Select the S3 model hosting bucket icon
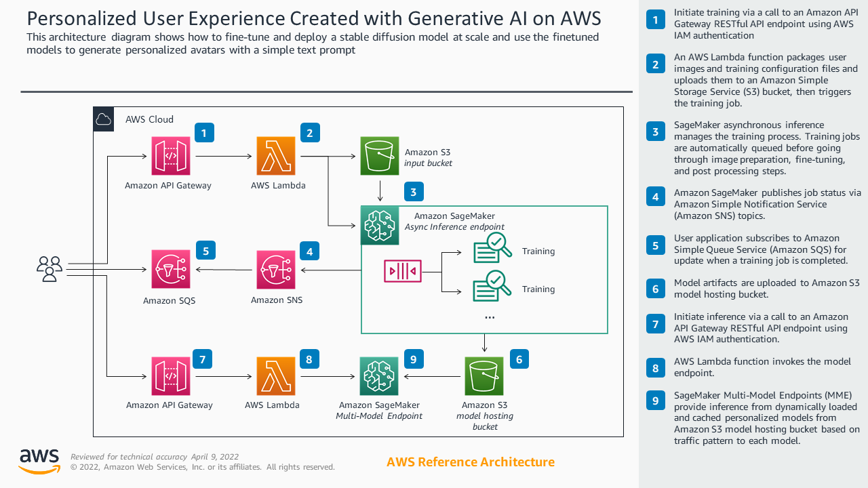This screenshot has height=488, width=868. 484,376
